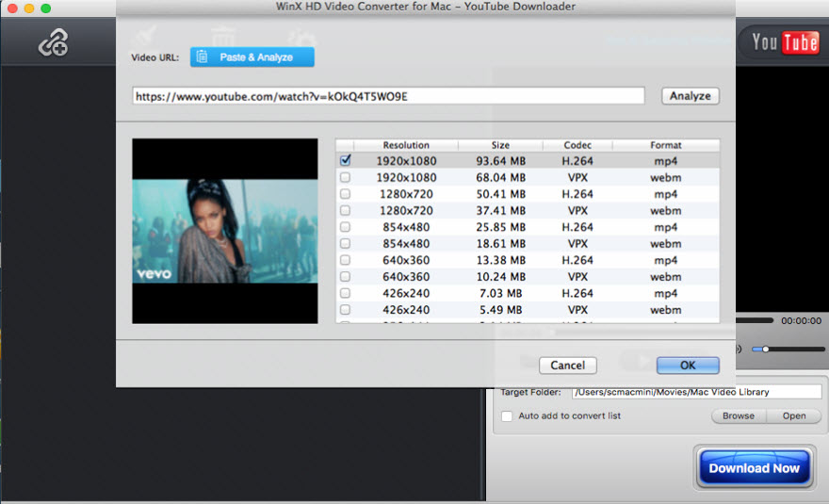Click the Size column header
The height and width of the screenshot is (504, 829).
[500, 145]
